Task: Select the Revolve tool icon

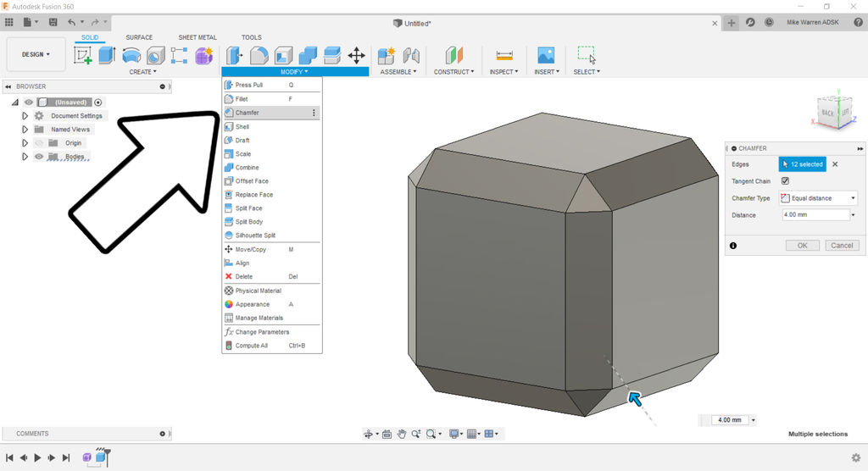Action: pyautogui.click(x=131, y=55)
